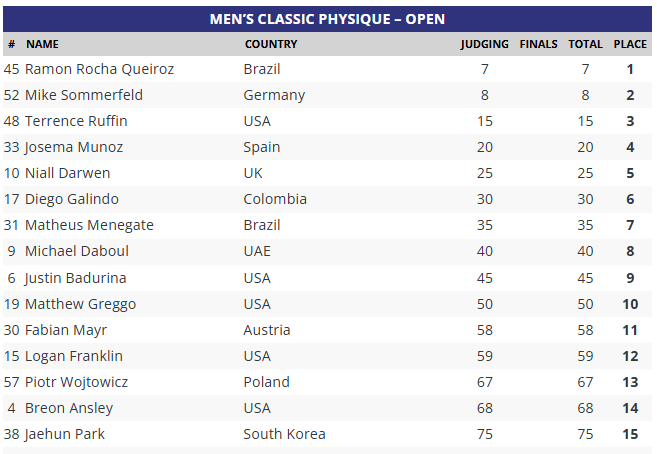Click Matheus Menegate's name
Image resolution: width=657 pixels, height=454 pixels.
click(x=89, y=225)
